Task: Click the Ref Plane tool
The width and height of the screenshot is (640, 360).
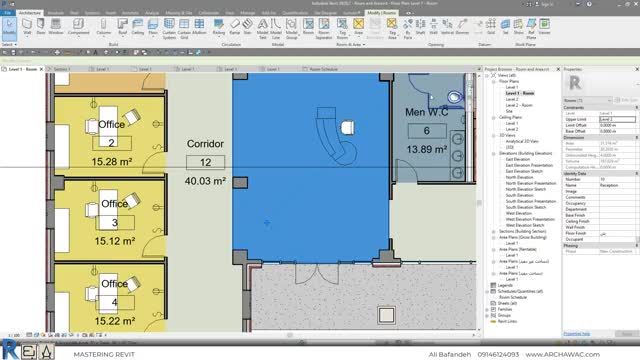Action: tap(531, 29)
